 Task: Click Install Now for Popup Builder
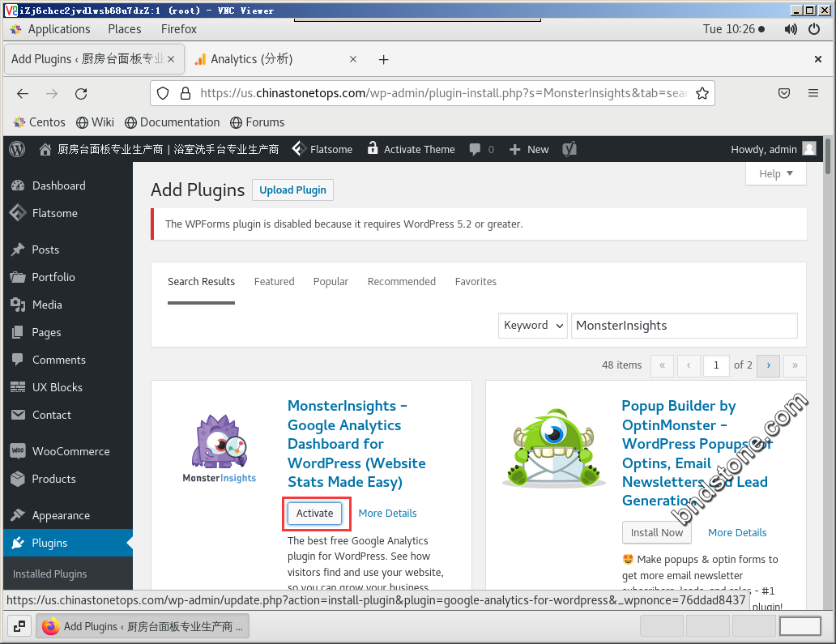point(657,532)
